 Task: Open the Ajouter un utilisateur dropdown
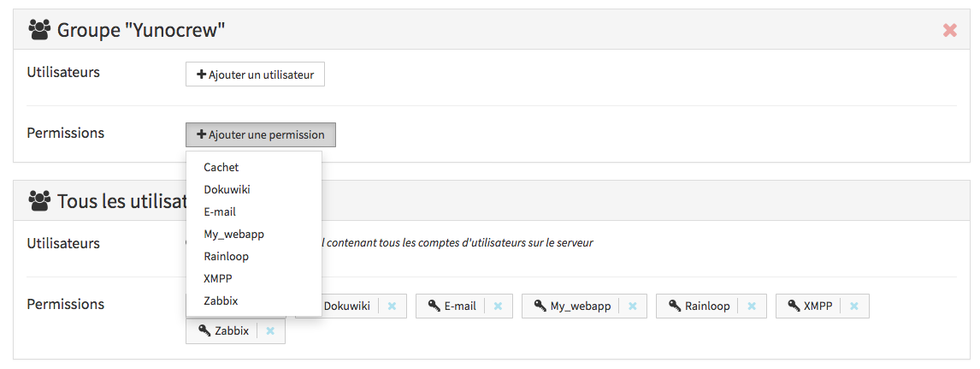point(255,74)
